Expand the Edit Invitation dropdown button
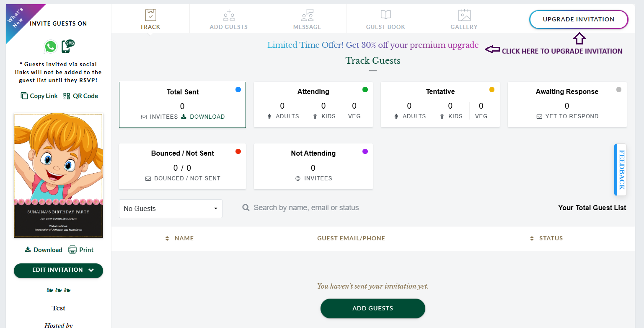Screen dimensions: 644x328 58,270
